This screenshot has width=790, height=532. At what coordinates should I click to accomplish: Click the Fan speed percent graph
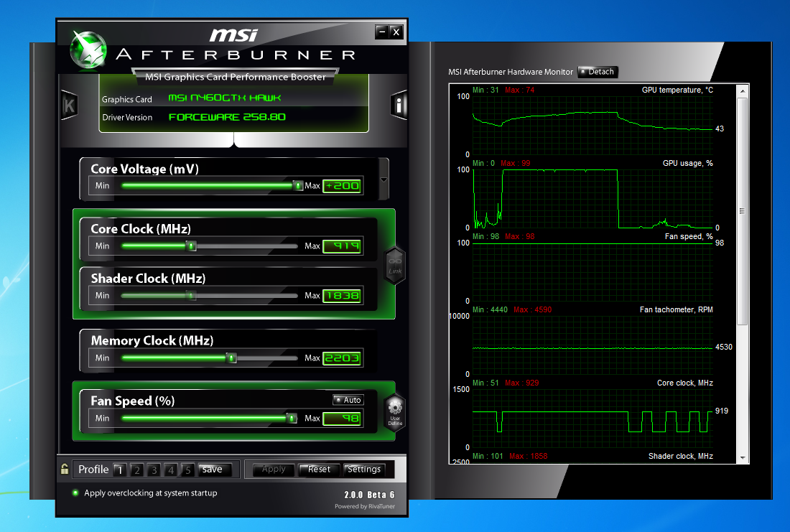592,272
